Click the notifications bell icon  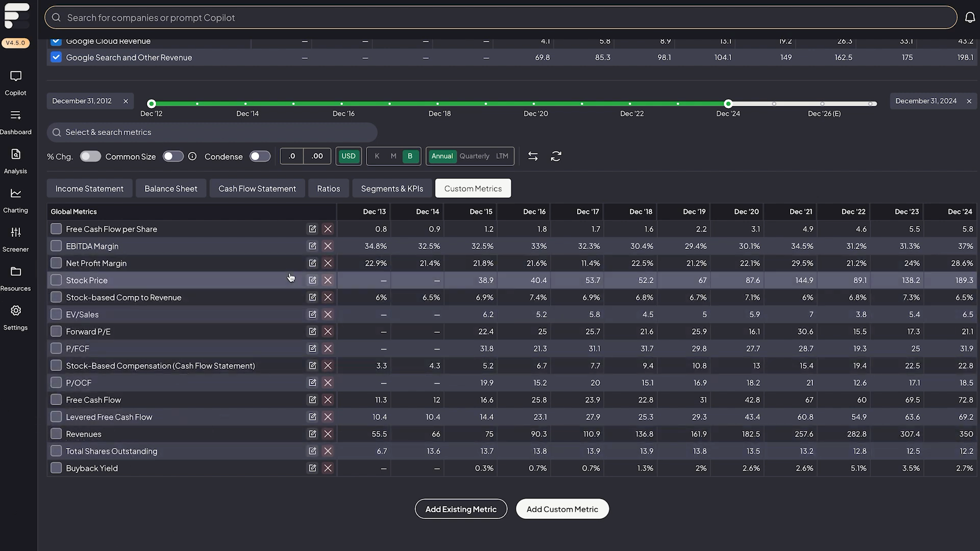click(x=970, y=18)
